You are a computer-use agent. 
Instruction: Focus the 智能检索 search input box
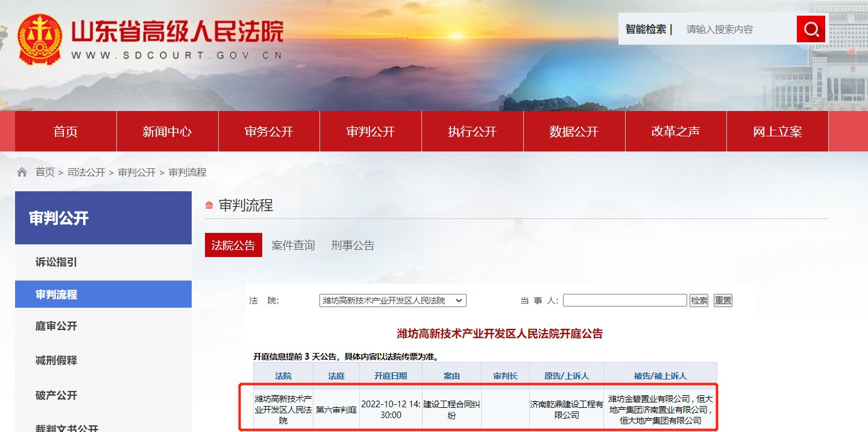(x=738, y=29)
